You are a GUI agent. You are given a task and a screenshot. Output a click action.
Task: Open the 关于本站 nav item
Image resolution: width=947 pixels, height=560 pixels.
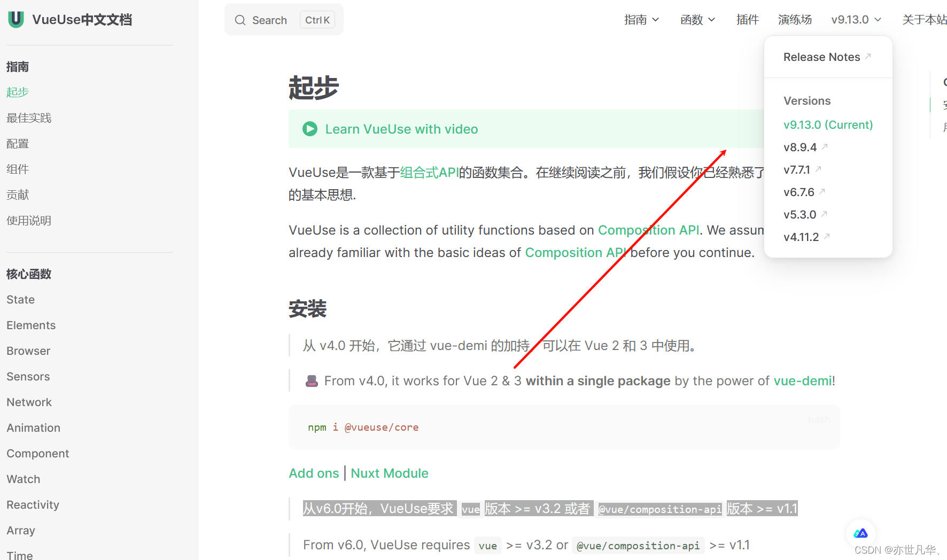[x=924, y=20]
